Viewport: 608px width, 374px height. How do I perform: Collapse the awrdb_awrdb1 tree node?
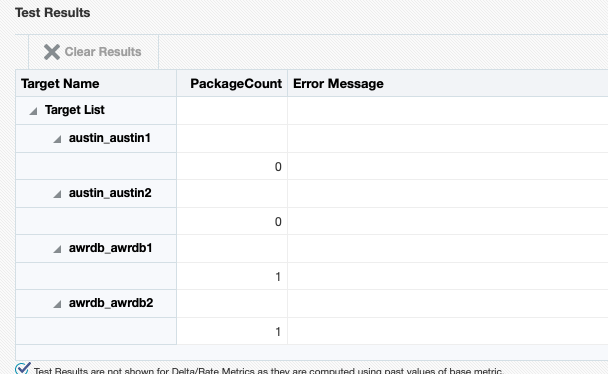57,249
